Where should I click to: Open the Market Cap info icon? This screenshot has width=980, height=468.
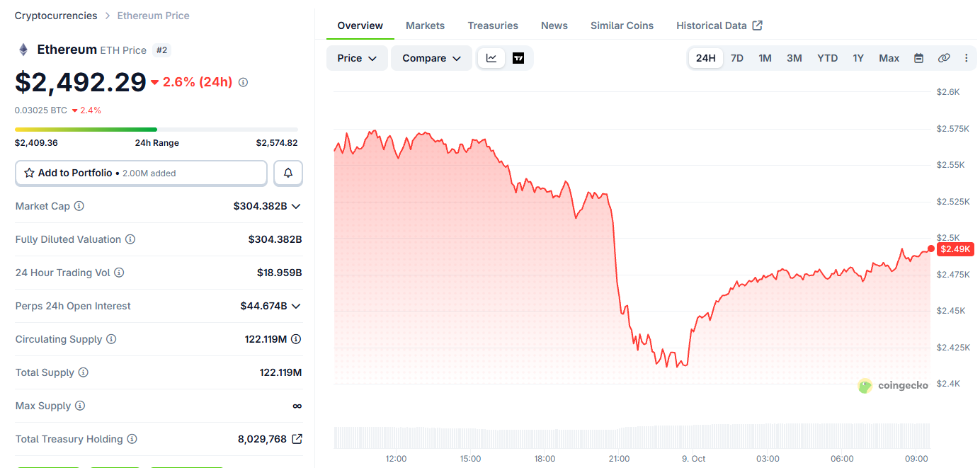[79, 206]
